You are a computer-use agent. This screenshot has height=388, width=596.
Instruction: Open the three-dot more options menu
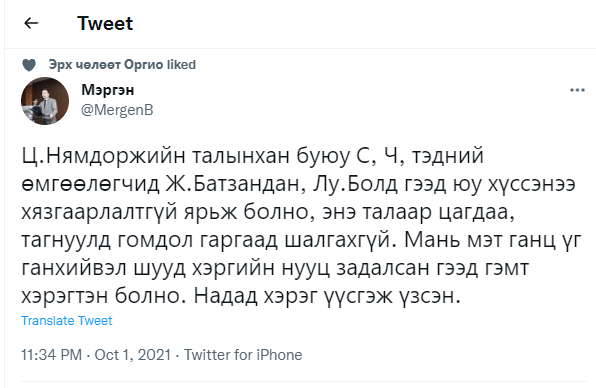click(x=577, y=90)
